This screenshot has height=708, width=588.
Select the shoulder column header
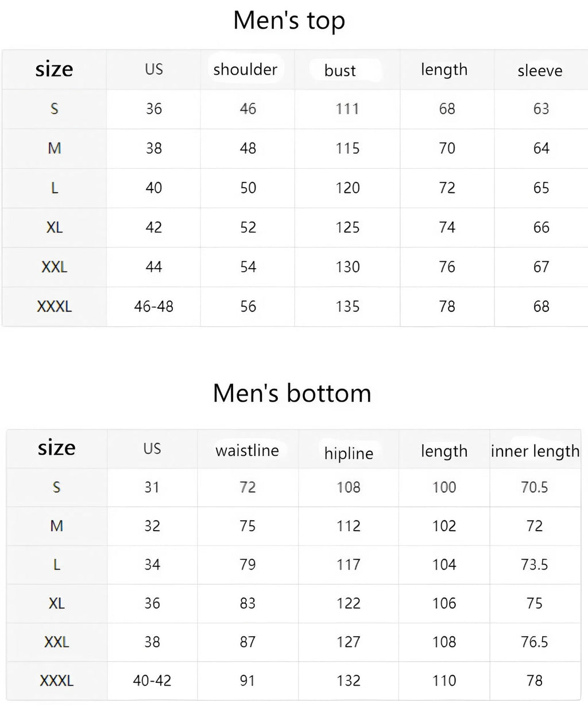tap(245, 69)
